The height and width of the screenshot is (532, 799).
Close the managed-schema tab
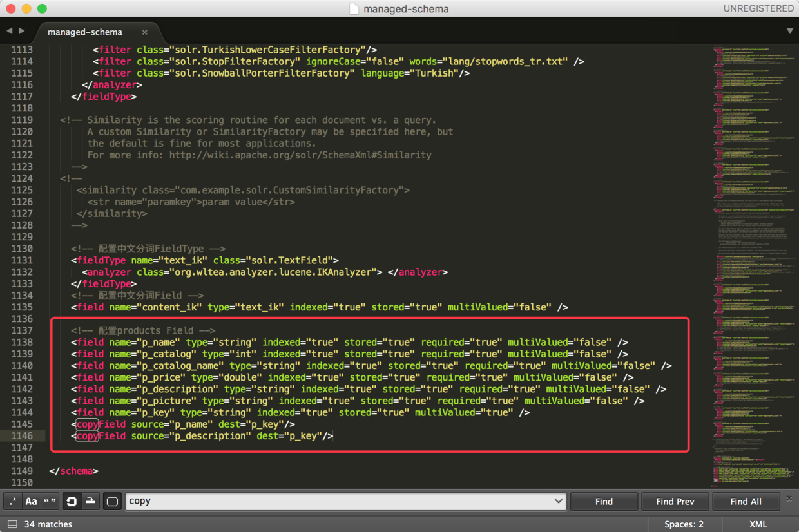pos(144,32)
